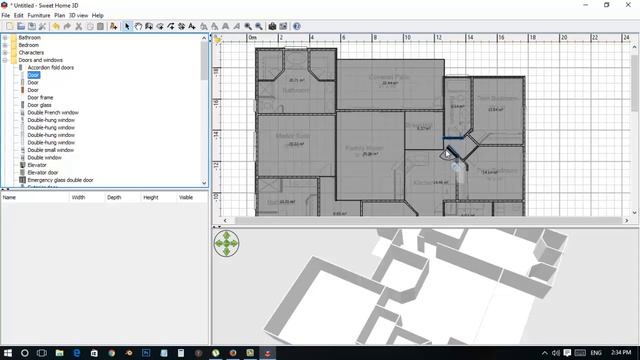This screenshot has width=640, height=360.
Task: Create 3D video toolbar icon
Action: click(283, 27)
